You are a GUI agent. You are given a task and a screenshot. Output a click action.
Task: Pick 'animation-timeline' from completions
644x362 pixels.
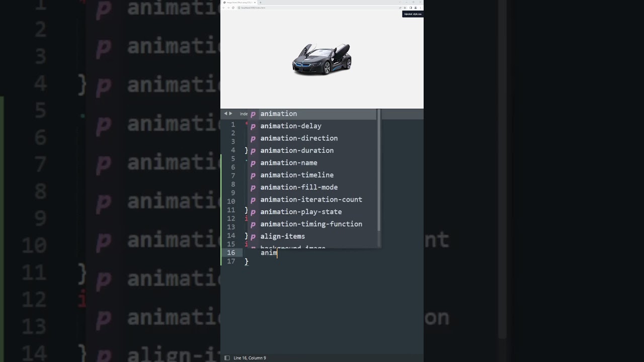click(312, 175)
